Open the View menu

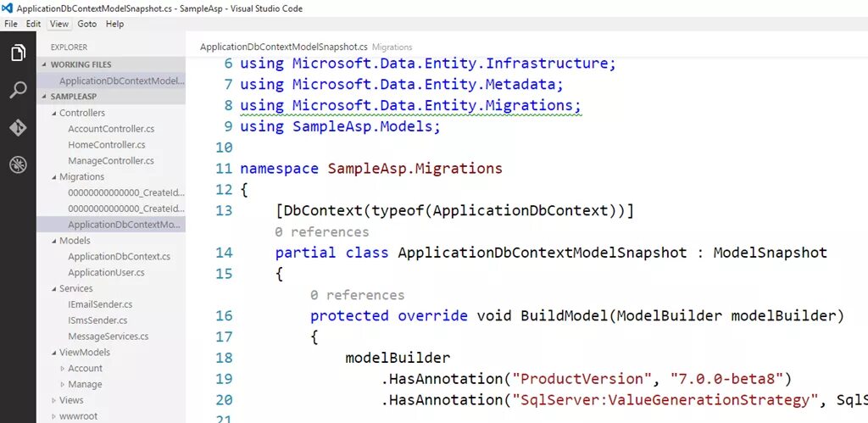pyautogui.click(x=58, y=24)
